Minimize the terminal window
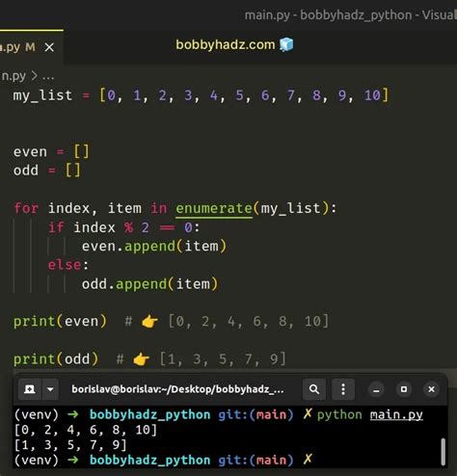This screenshot has height=476, width=457. pyautogui.click(x=376, y=389)
